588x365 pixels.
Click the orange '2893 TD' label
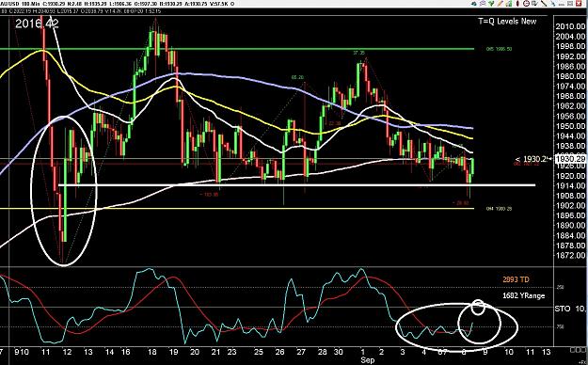click(516, 279)
